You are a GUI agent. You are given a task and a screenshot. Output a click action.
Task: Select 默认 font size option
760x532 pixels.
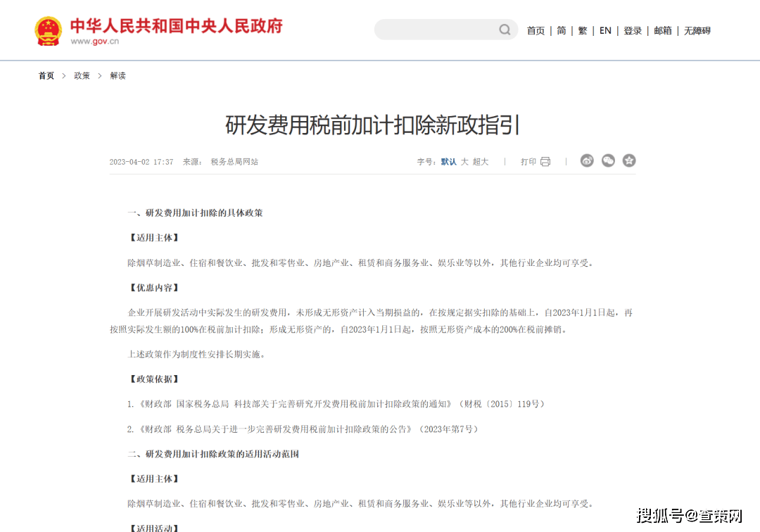click(449, 162)
